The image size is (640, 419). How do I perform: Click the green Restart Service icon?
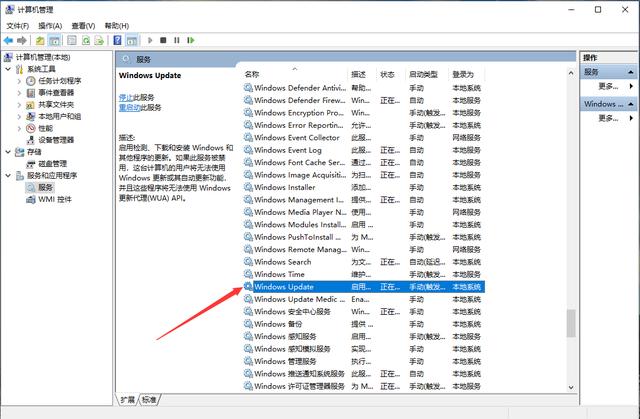191,40
